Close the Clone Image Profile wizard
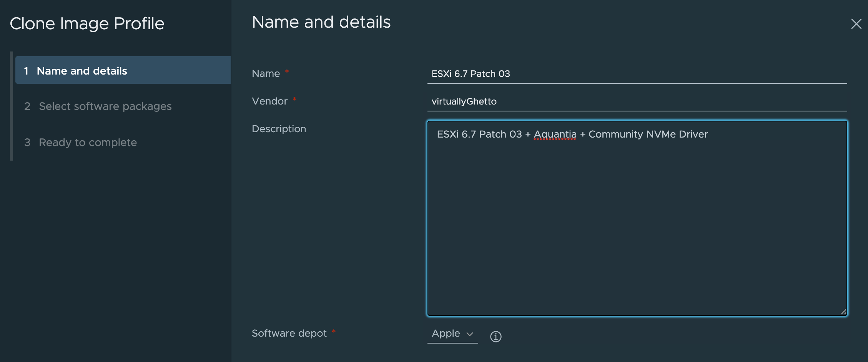This screenshot has width=868, height=362. 856,24
